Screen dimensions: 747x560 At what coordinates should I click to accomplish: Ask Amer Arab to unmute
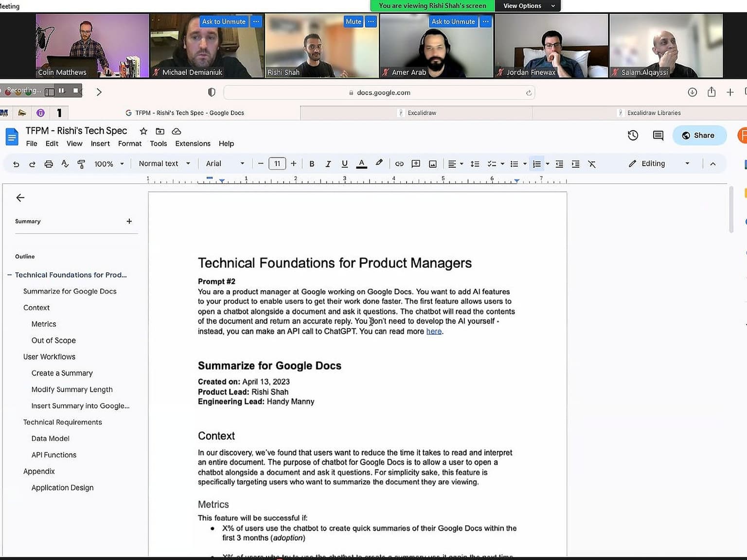coord(453,21)
